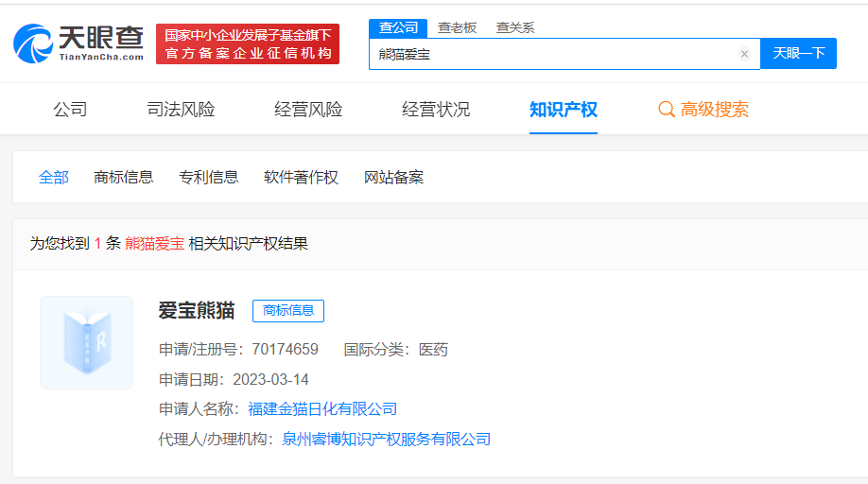Click the application date 2023-03-14
This screenshot has height=484, width=868.
tap(270, 379)
